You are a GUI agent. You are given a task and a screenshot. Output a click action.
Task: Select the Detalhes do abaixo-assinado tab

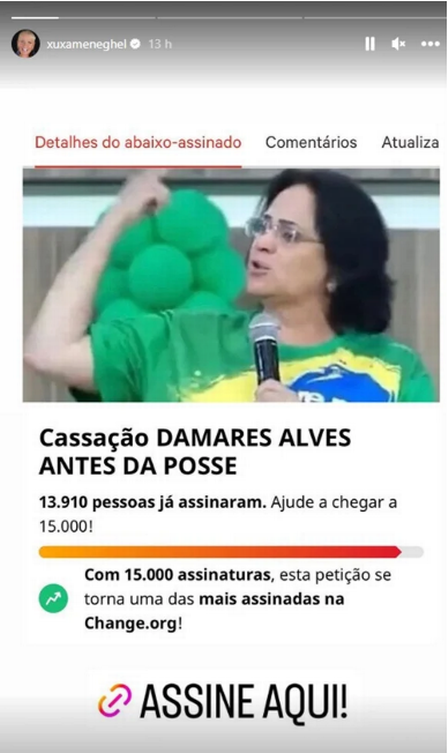138,143
